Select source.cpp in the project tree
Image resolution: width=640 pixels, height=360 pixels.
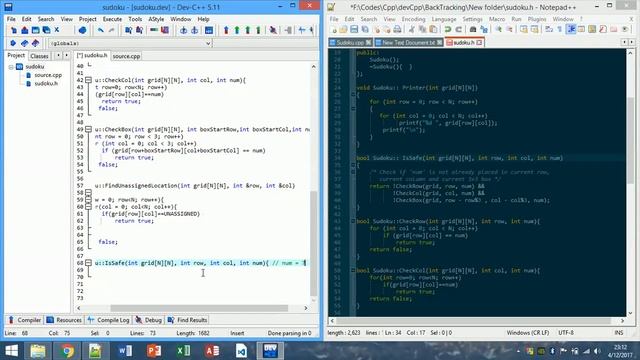click(x=48, y=75)
